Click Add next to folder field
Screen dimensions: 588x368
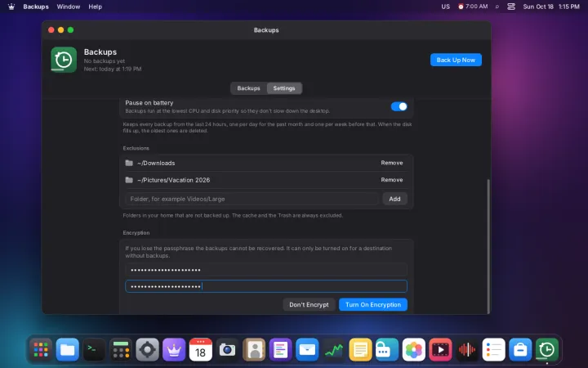394,199
